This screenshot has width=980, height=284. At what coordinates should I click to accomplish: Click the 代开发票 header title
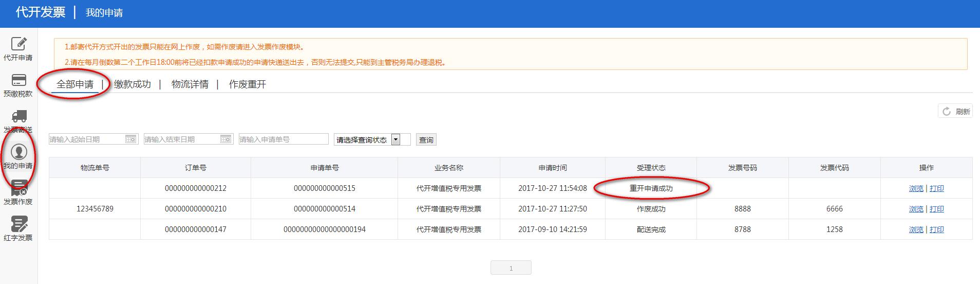click(41, 12)
